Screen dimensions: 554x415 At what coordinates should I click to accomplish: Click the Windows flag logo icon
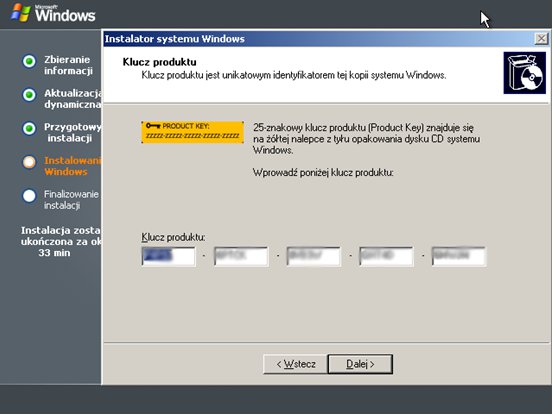pos(21,12)
